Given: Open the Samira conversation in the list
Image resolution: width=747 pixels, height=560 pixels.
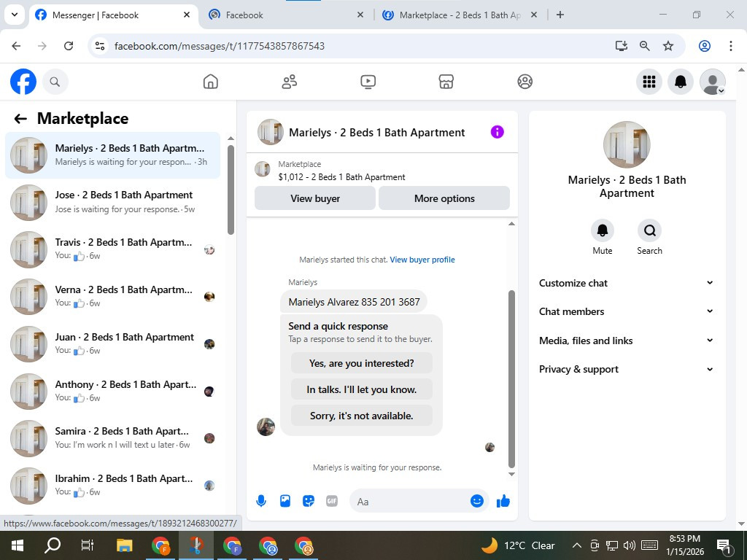Looking at the screenshot, I should coord(113,438).
